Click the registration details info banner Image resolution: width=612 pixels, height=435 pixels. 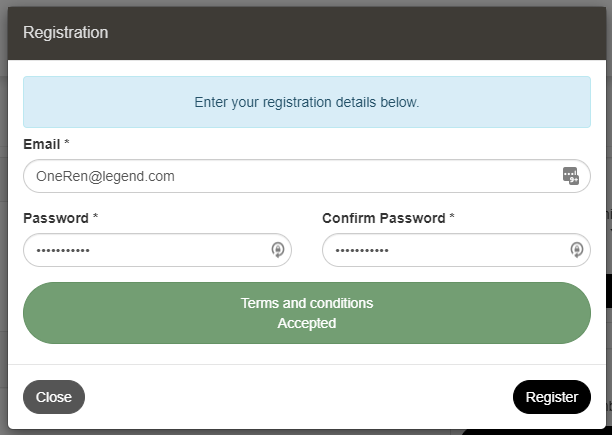click(307, 102)
